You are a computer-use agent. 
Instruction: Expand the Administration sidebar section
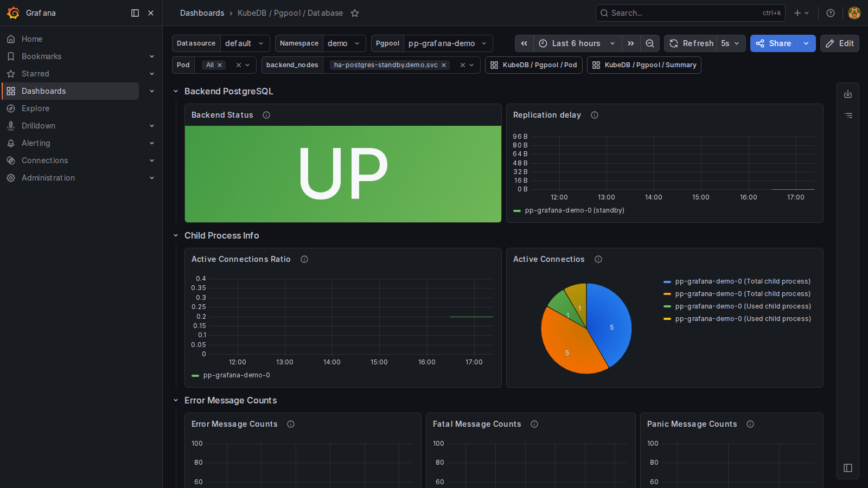pos(152,178)
